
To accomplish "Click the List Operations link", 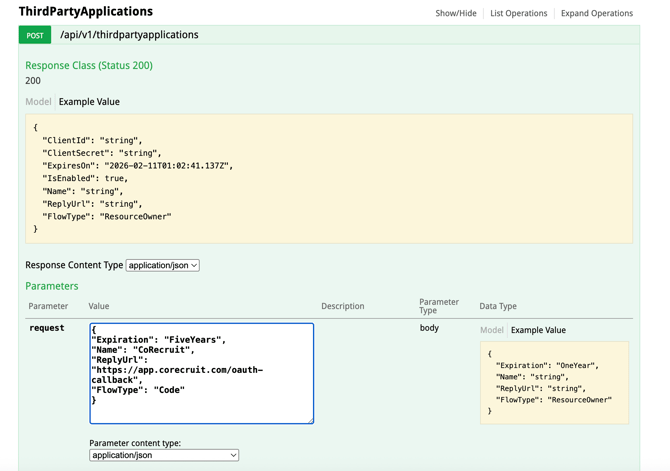I will point(518,13).
